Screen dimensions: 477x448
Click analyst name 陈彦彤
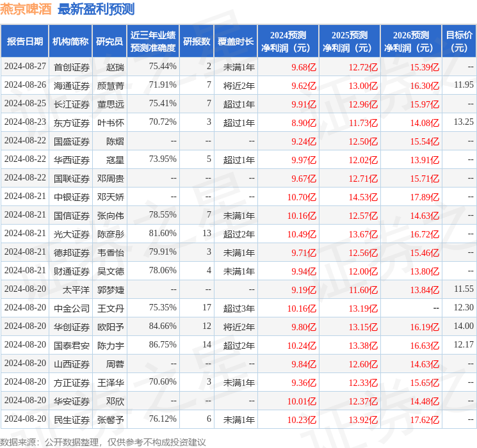pos(110,234)
